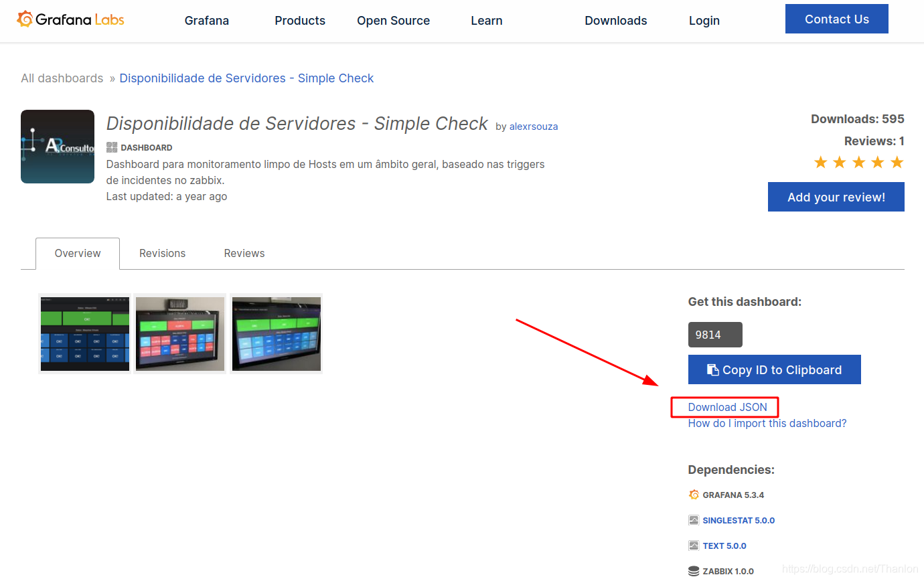
Task: Open first dashboard screenshot thumbnail
Action: tap(85, 333)
